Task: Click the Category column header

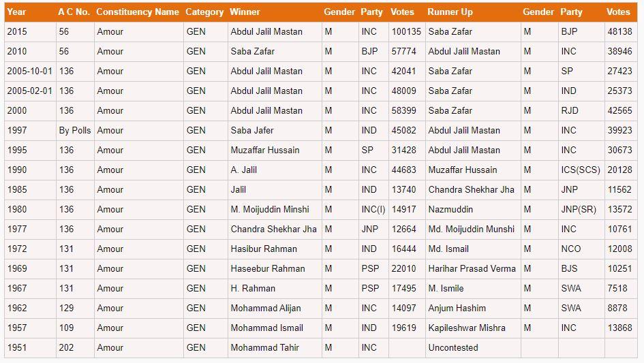Action: click(x=204, y=12)
